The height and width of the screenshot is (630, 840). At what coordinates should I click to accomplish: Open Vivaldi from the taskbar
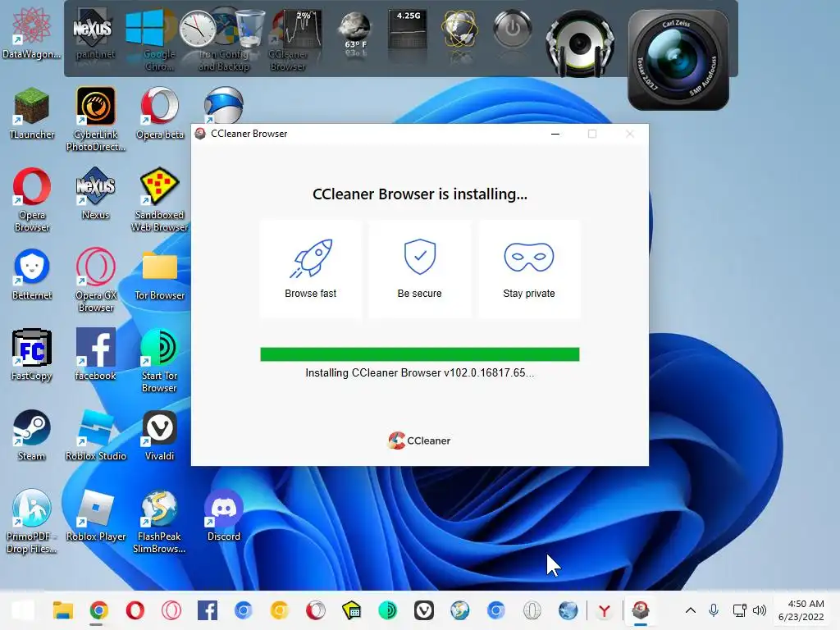(424, 610)
